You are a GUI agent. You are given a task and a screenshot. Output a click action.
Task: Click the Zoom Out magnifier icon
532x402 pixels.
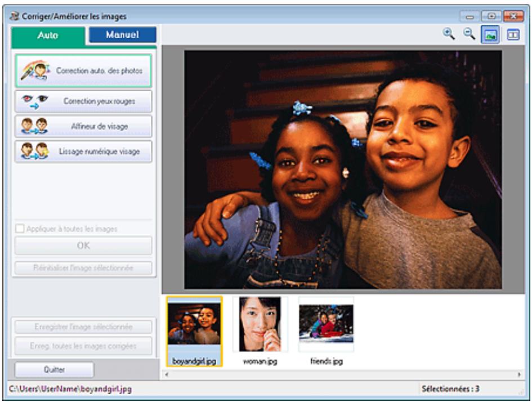coord(470,34)
